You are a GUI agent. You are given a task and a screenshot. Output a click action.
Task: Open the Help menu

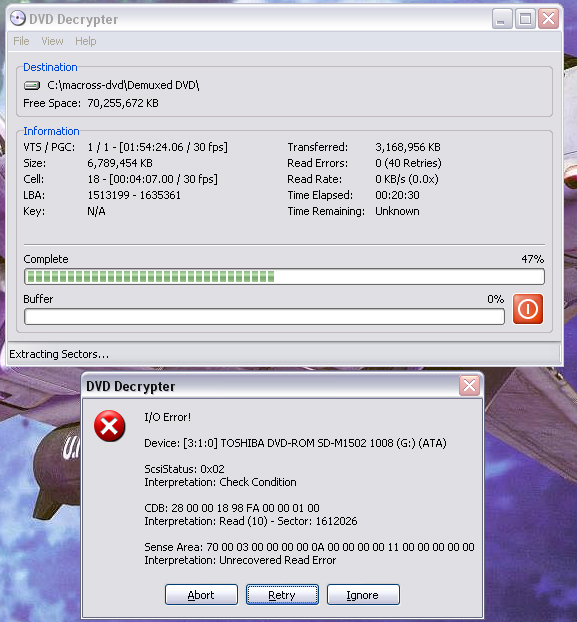(x=86, y=41)
